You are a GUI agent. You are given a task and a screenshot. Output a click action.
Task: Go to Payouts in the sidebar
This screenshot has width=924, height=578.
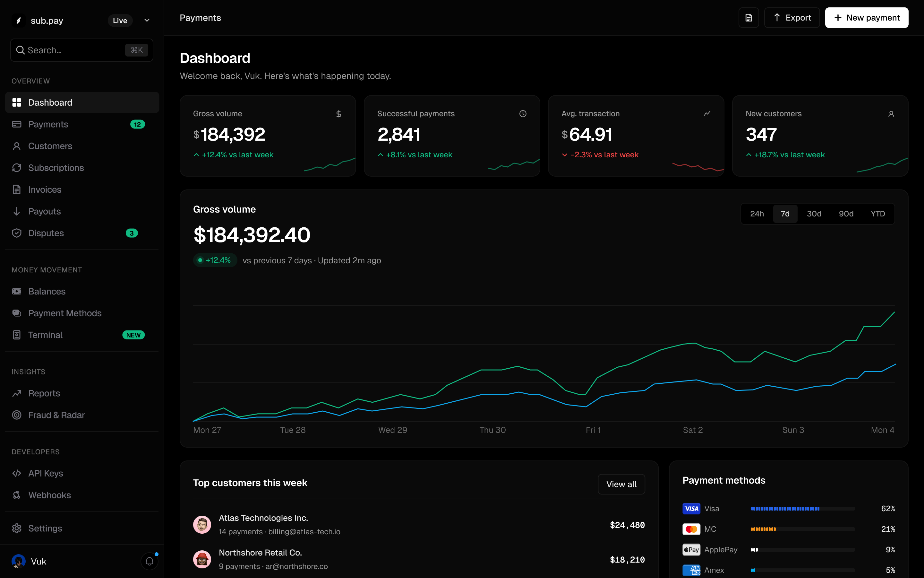tap(82, 211)
